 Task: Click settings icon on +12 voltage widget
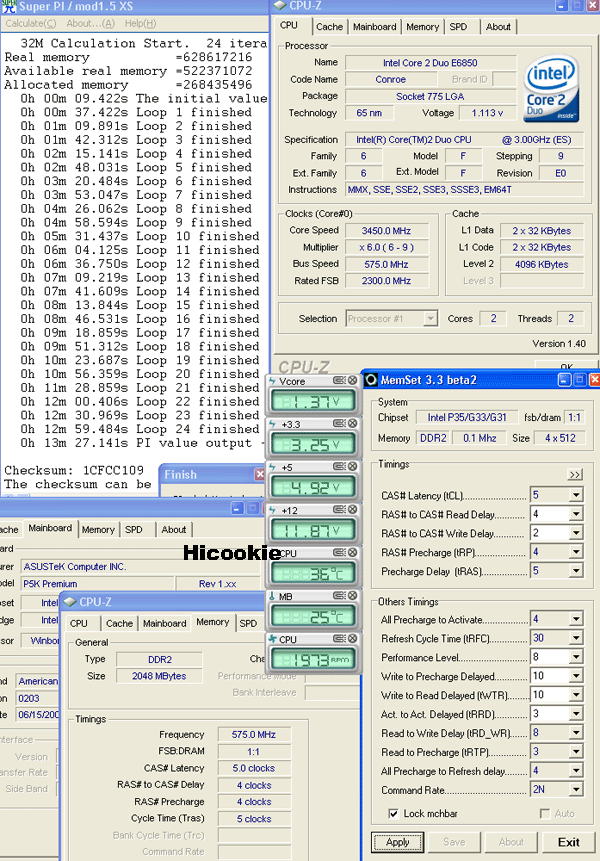click(x=339, y=510)
